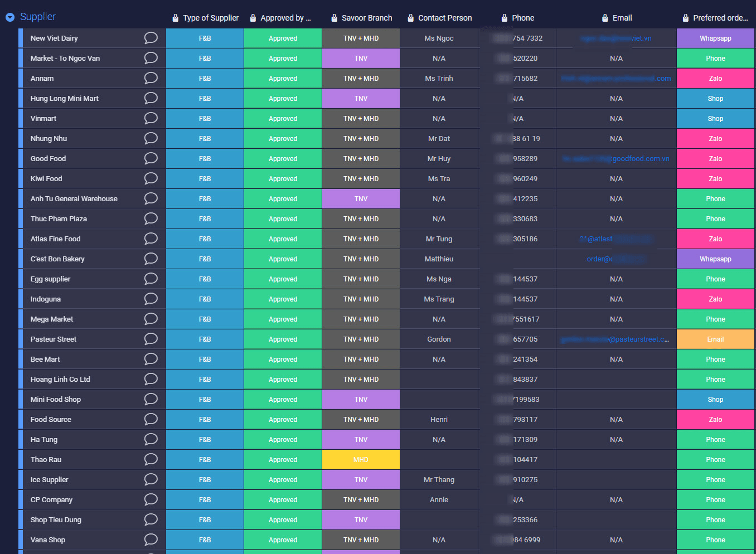This screenshot has height=554, width=756.
Task: Open conversation for Hung Long Mini Mart
Action: click(x=151, y=98)
